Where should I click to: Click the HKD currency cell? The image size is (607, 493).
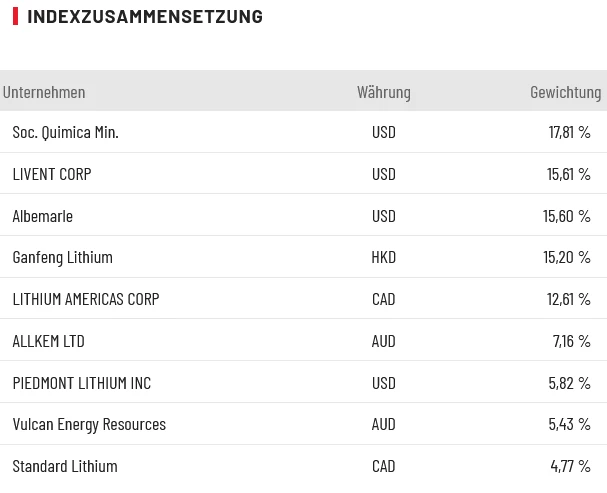click(383, 257)
